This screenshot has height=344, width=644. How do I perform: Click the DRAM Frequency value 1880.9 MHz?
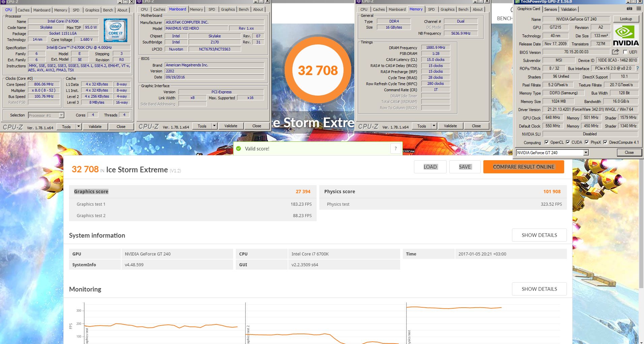(436, 47)
